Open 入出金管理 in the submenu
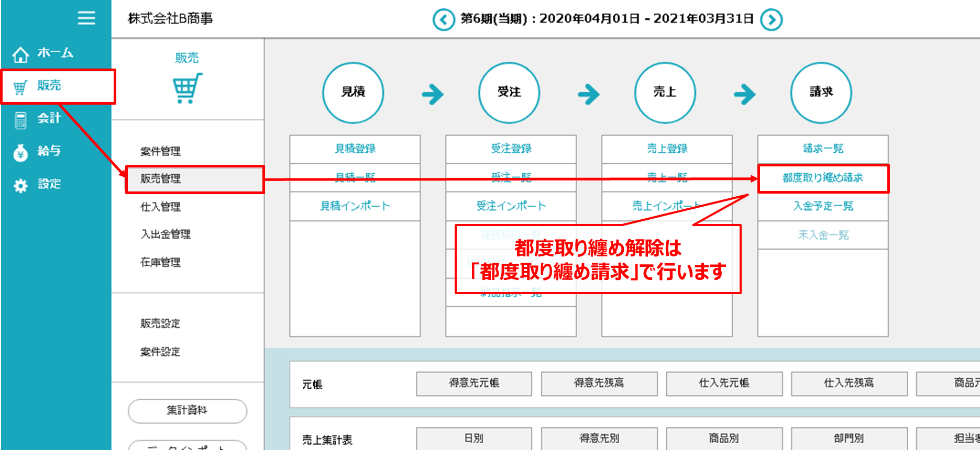 pos(166,234)
